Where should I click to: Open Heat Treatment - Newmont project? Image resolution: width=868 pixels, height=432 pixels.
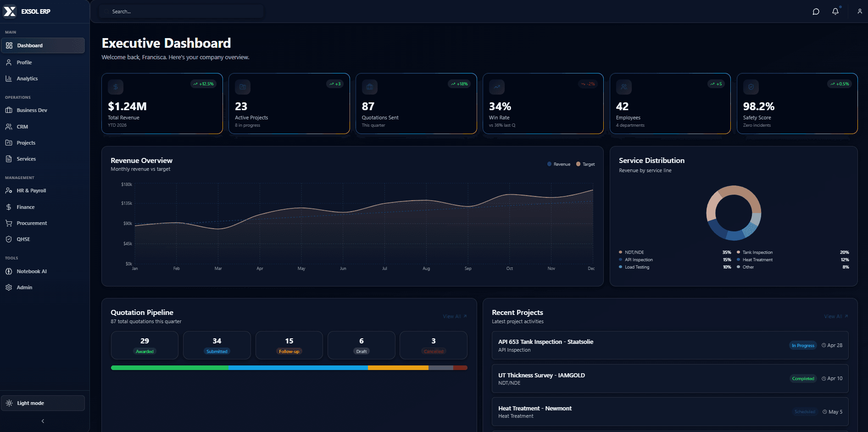(x=670, y=412)
